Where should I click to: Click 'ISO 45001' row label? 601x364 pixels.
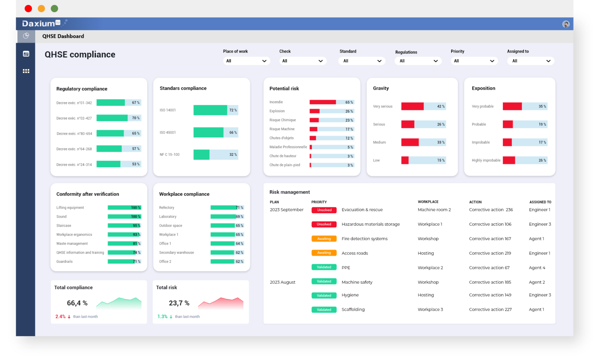168,132
